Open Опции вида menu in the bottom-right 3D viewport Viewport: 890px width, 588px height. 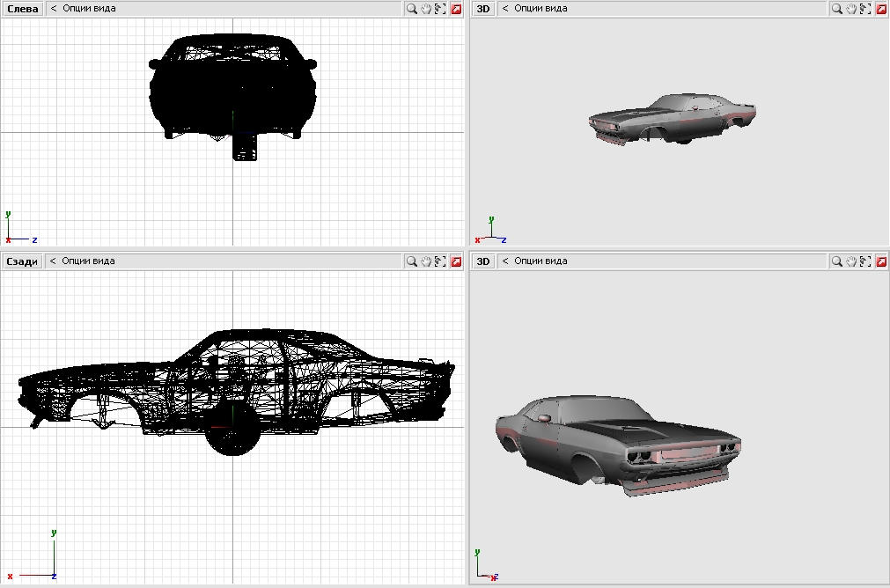[x=541, y=261]
